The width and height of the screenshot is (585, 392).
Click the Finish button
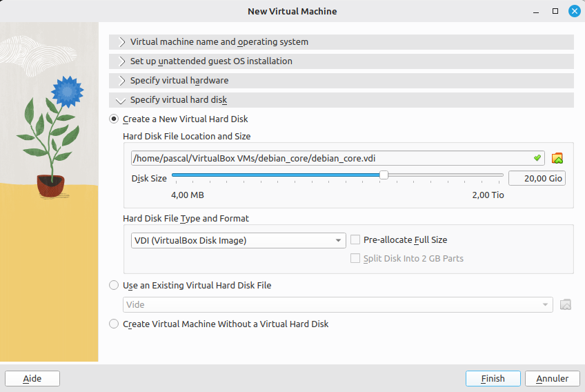pyautogui.click(x=493, y=378)
